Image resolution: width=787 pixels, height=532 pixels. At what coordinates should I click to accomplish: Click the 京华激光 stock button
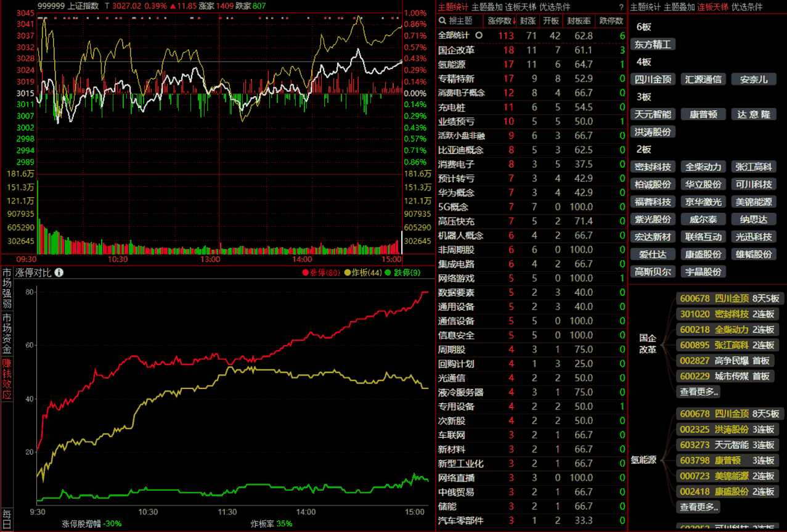pos(703,202)
